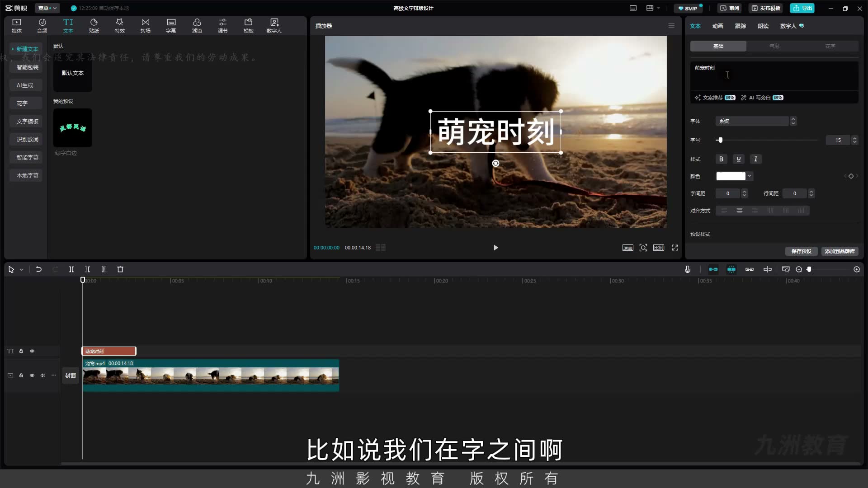
Task: Switch to the 花字 sub-tab in properties
Action: click(830, 46)
